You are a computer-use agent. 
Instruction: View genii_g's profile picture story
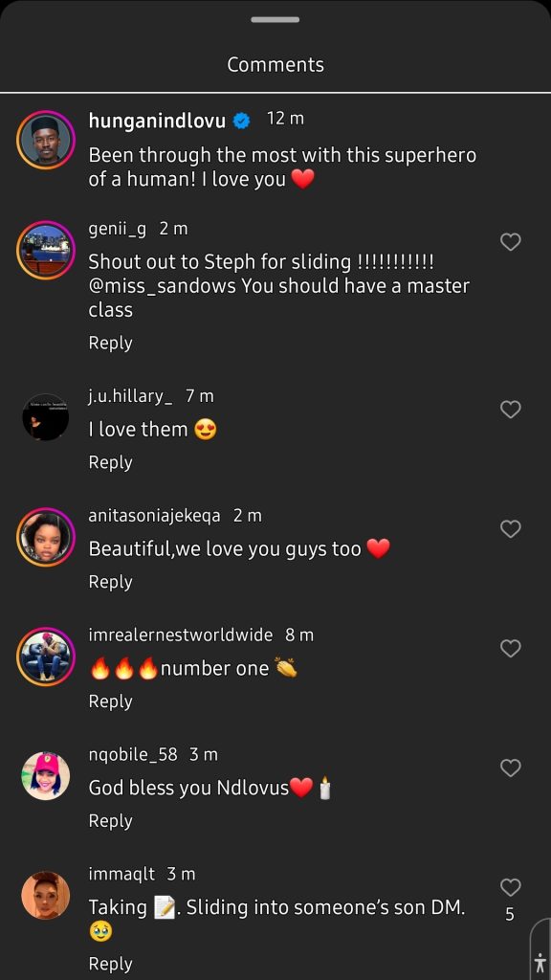click(46, 251)
